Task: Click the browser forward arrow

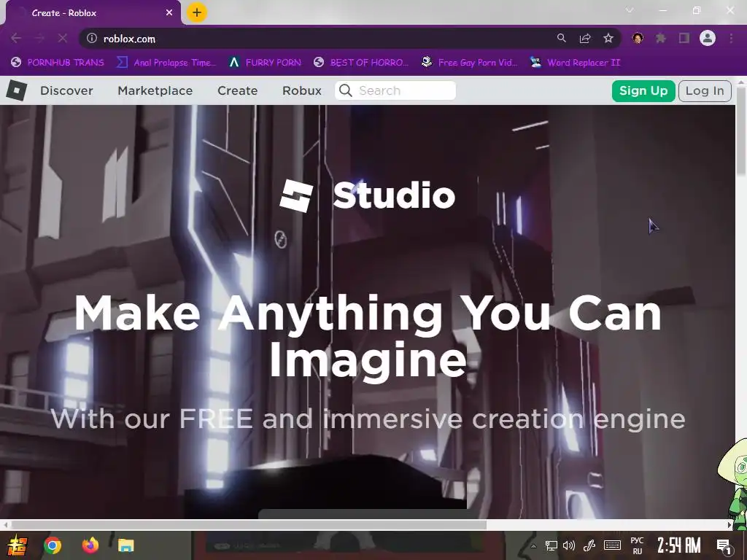Action: [39, 38]
